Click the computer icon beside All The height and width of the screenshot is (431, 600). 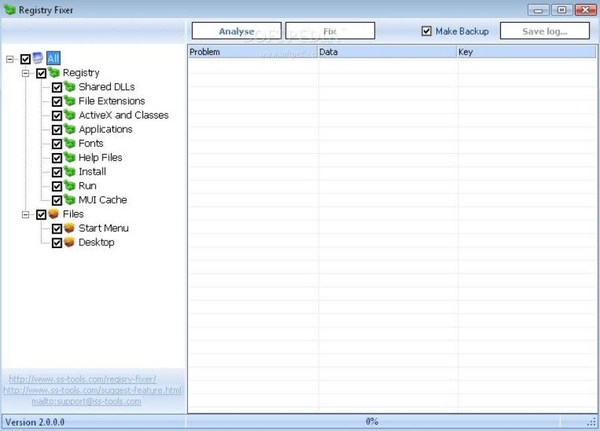pos(38,58)
